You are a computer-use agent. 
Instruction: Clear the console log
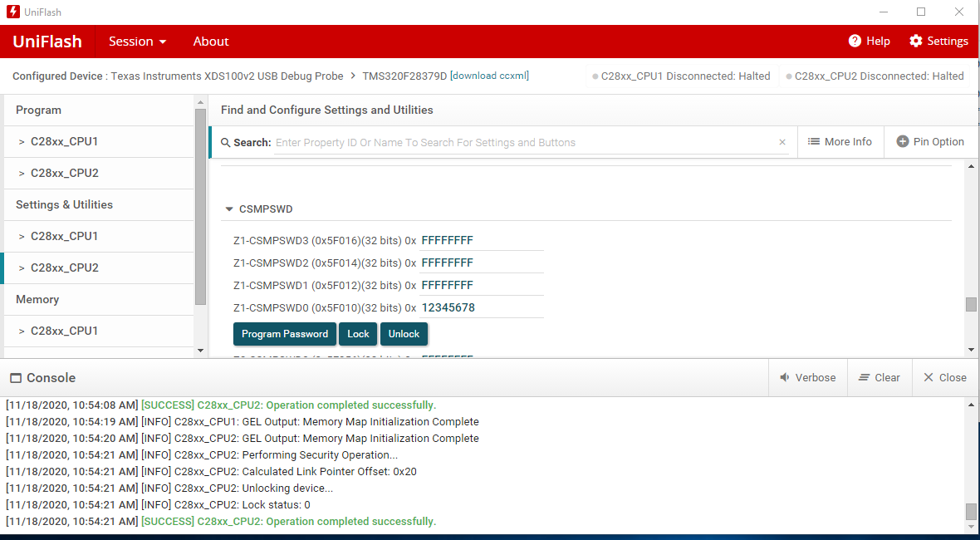880,377
